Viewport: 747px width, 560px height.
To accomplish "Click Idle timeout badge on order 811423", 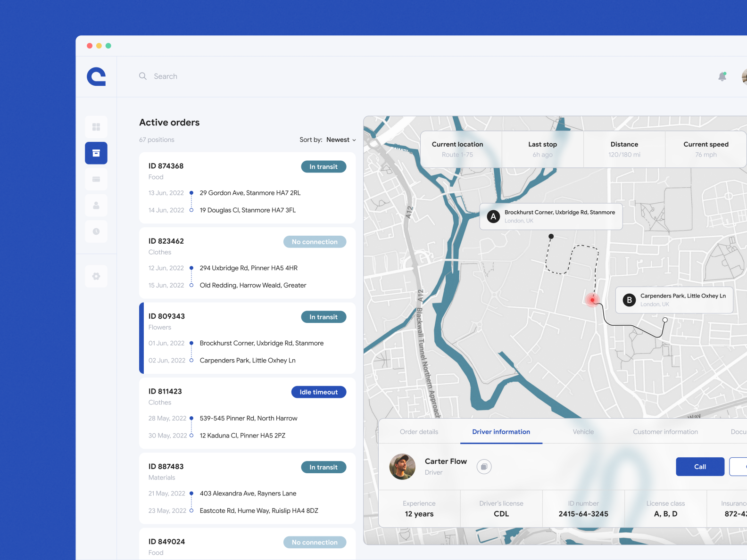I will [319, 392].
